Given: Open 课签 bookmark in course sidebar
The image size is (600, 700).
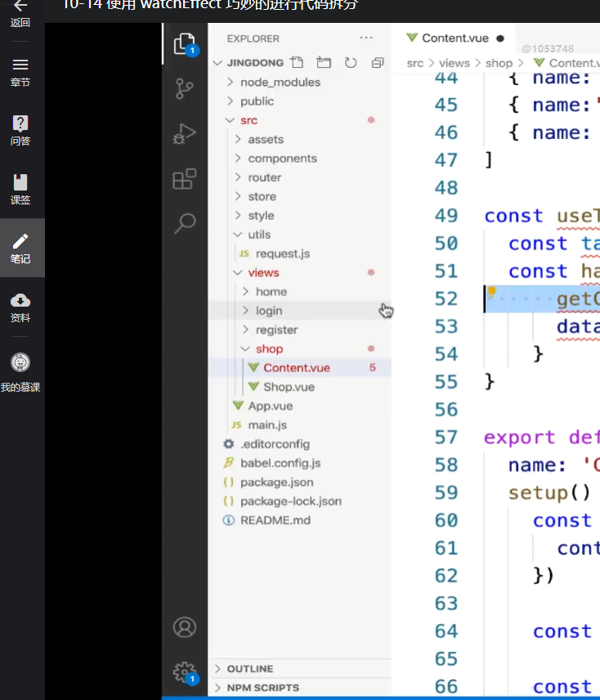Looking at the screenshot, I should 20,190.
